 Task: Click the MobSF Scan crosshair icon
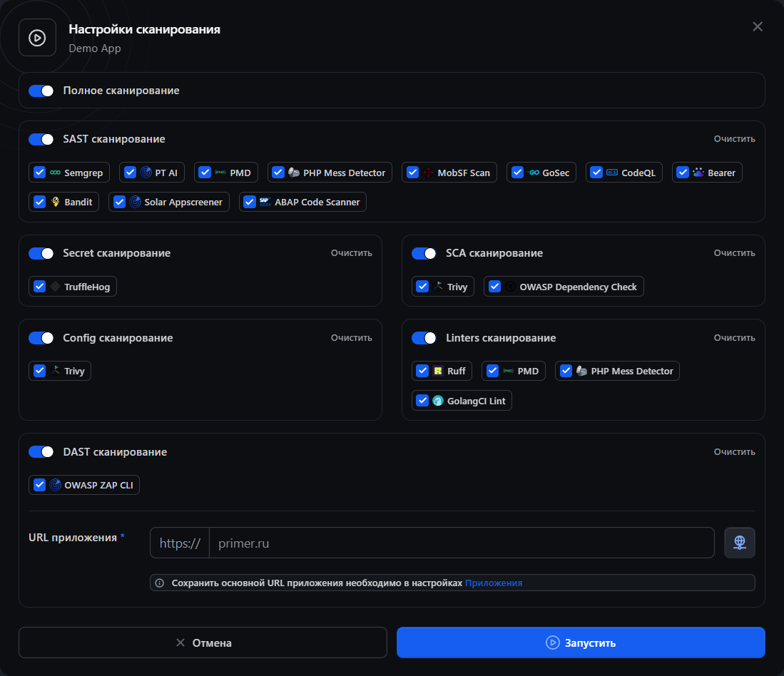coord(429,173)
